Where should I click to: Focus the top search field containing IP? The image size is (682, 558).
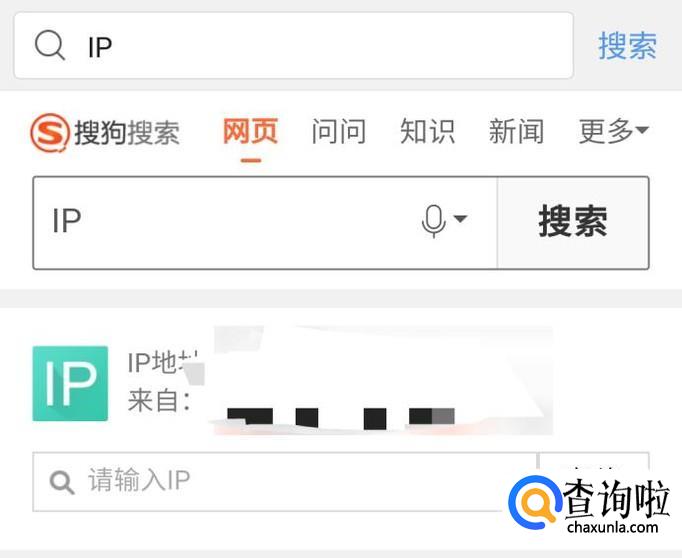pos(294,46)
